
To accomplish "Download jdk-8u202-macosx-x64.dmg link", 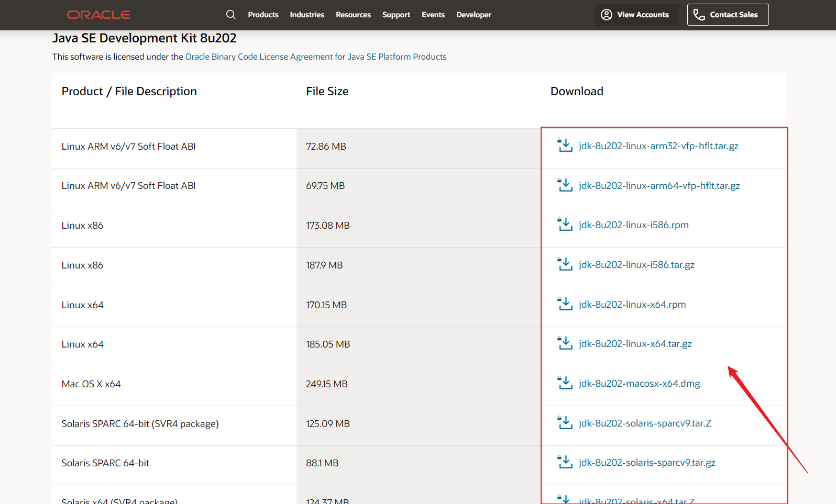I will 639,384.
